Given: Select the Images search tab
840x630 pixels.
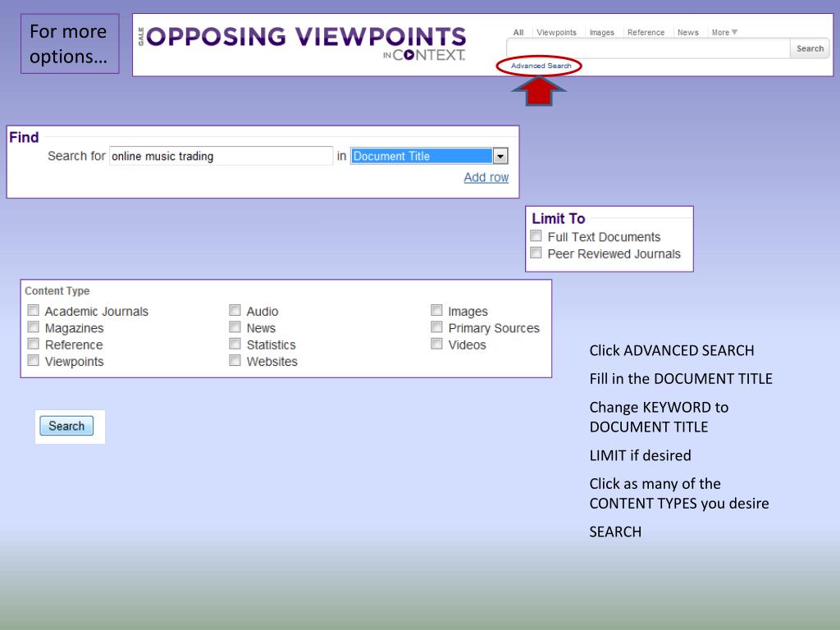Looking at the screenshot, I should [x=601, y=33].
